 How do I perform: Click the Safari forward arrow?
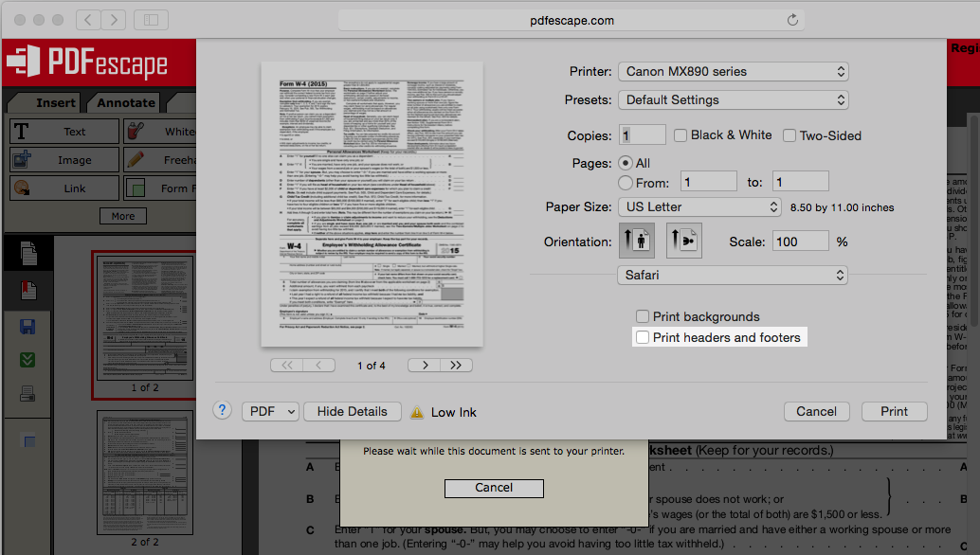pyautogui.click(x=113, y=20)
